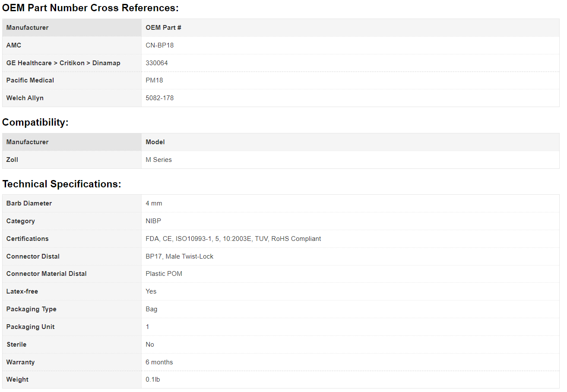
Task: Click the 'Latex-free' label
Action: click(x=22, y=291)
